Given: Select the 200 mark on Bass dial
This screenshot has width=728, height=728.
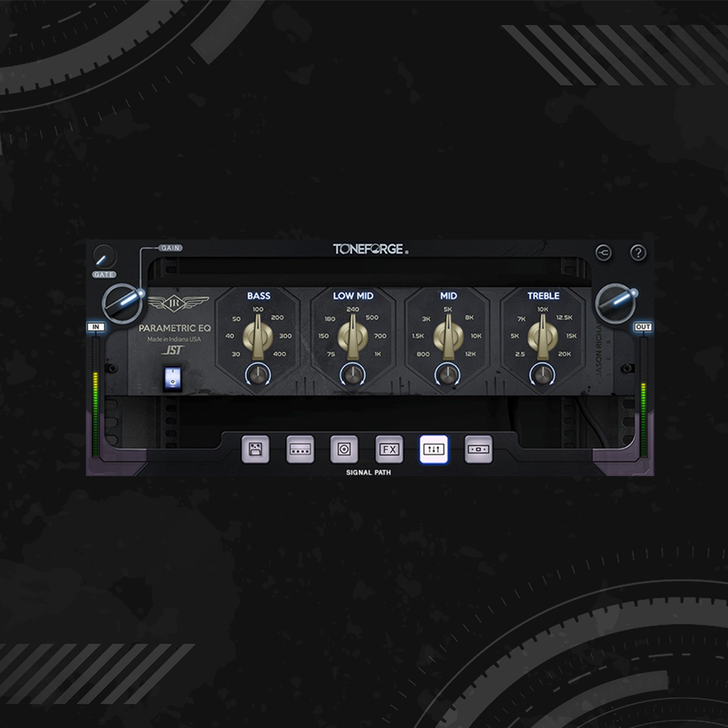Looking at the screenshot, I should [x=277, y=317].
